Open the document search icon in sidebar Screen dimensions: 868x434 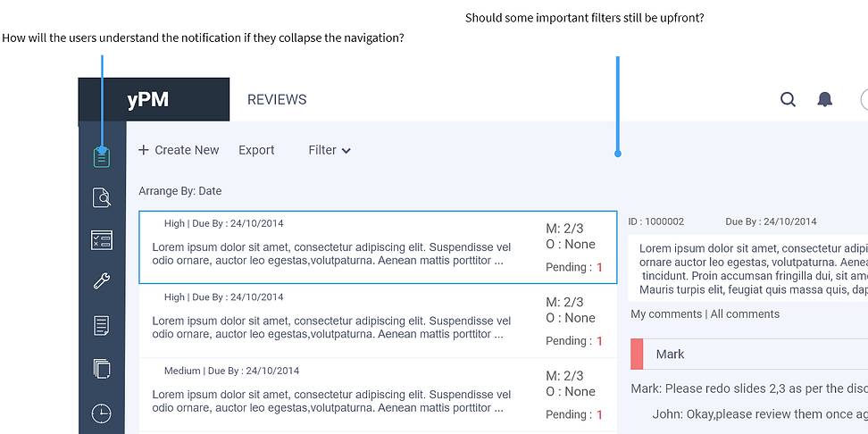click(102, 197)
